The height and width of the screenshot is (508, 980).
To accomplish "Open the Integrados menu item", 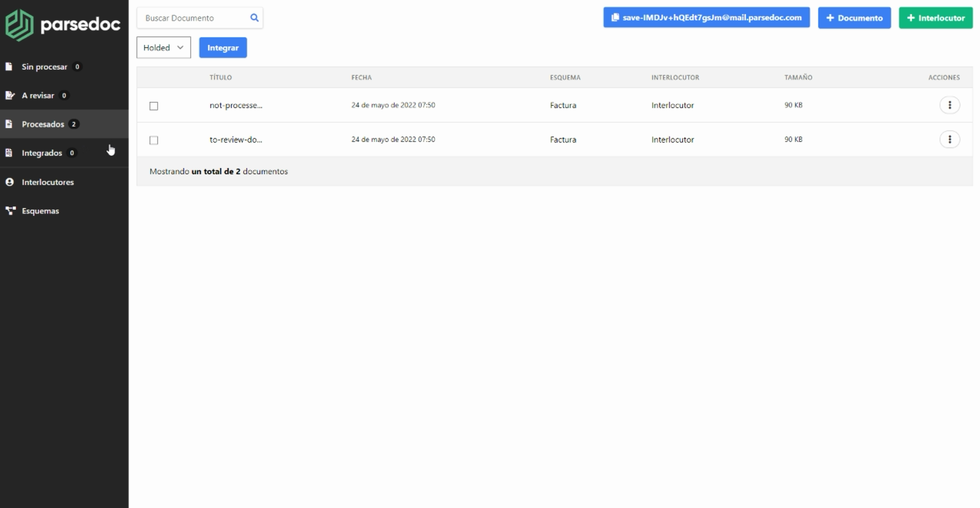I will 42,153.
